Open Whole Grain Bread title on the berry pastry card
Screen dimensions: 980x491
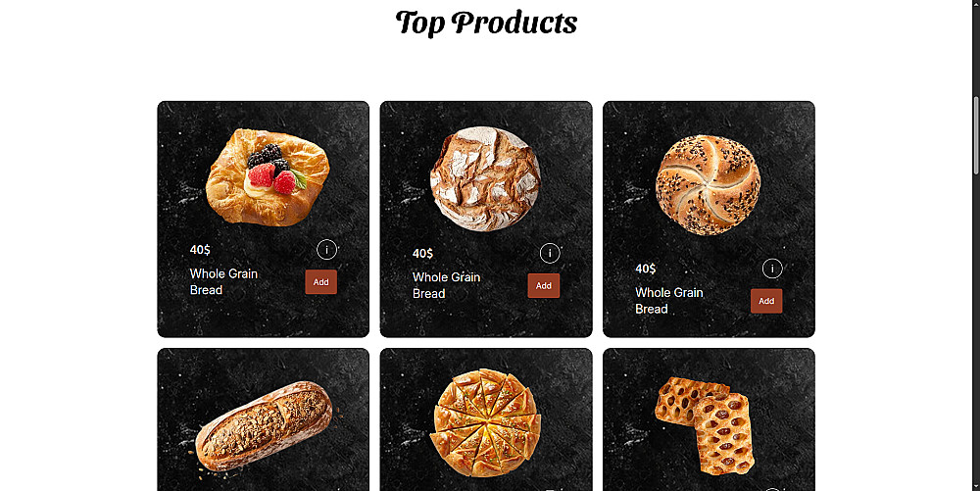pyautogui.click(x=223, y=281)
